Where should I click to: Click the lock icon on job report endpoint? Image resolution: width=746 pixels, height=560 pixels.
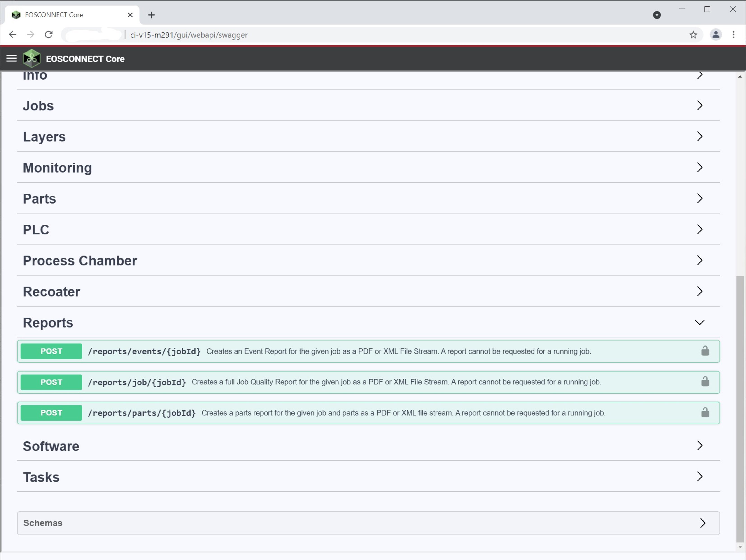tap(706, 382)
